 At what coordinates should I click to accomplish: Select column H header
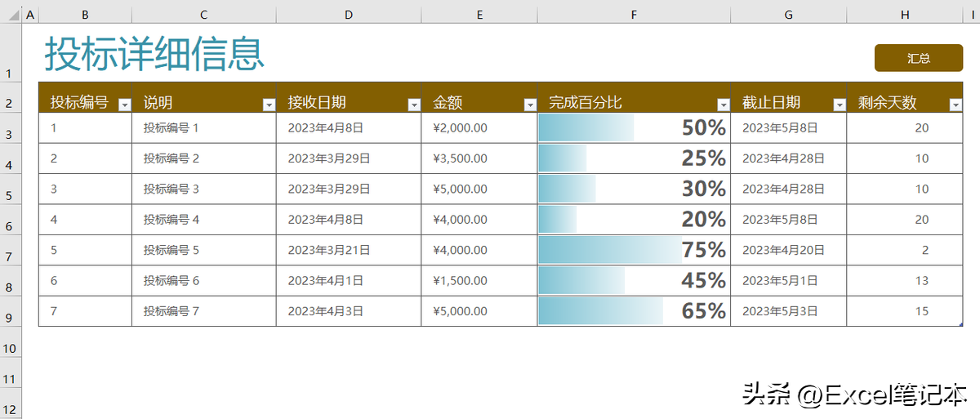click(x=905, y=15)
